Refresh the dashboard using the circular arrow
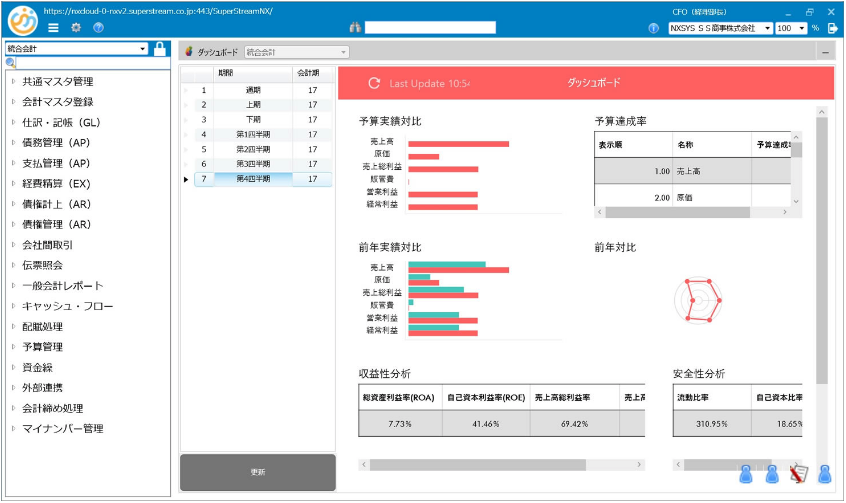Viewport: 846px width, 503px height. 374,83
